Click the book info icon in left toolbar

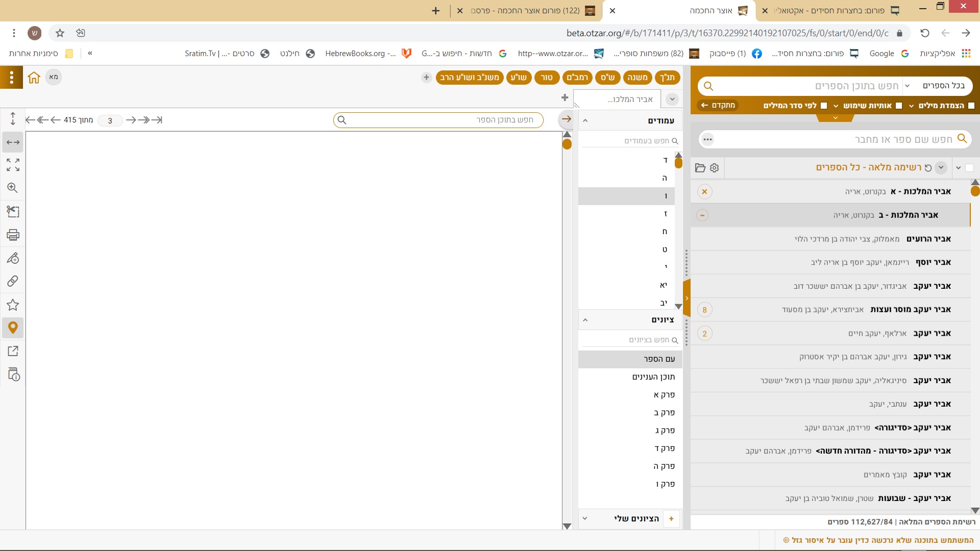coord(14,374)
